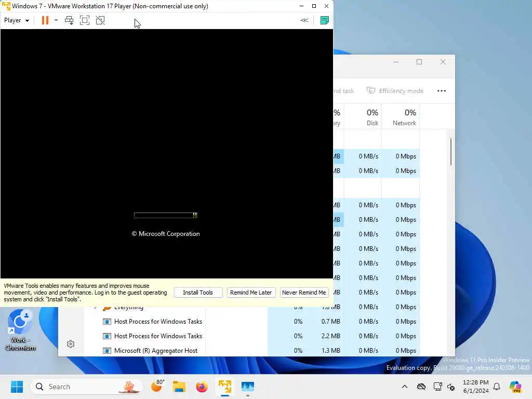Image resolution: width=532 pixels, height=399 pixels.
Task: Open the Windows Start menu
Action: (17, 387)
